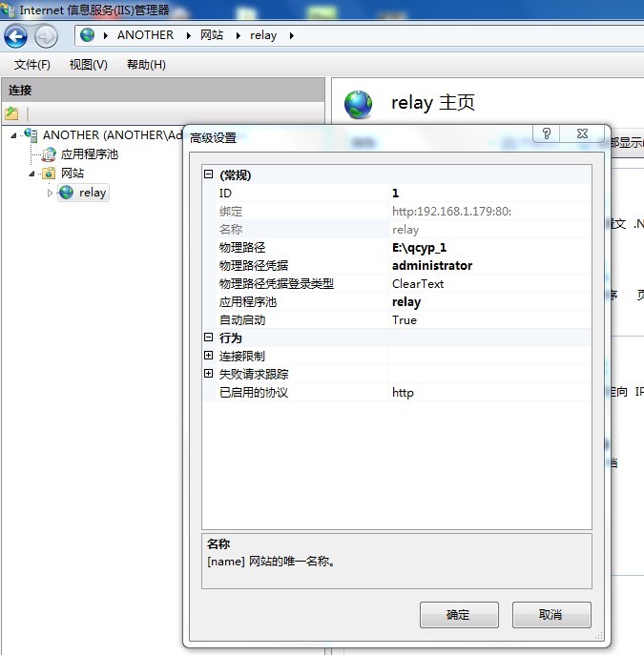The image size is (644, 655).
Task: Collapse the 行为 section
Action: pyautogui.click(x=209, y=338)
